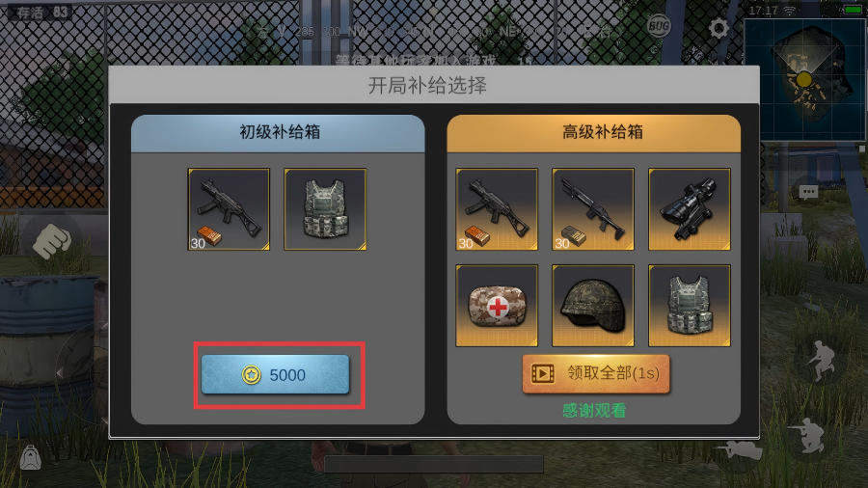Choose the rifle scope item
Screen dimensions: 868x488
[x=690, y=209]
